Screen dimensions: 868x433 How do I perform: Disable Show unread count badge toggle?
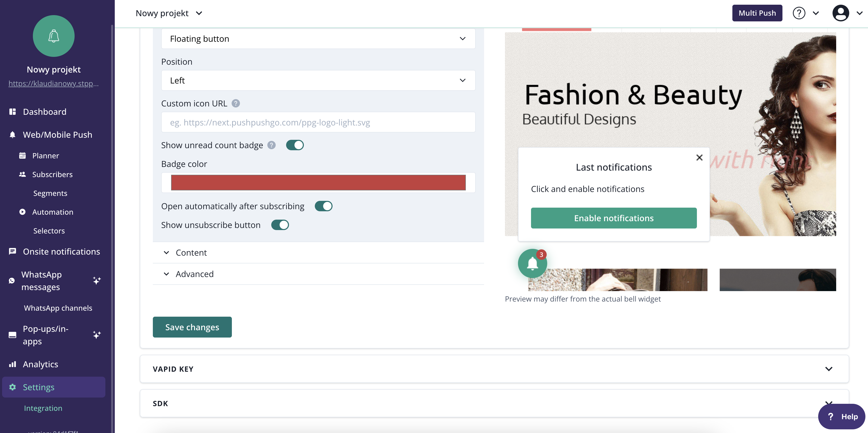[295, 145]
